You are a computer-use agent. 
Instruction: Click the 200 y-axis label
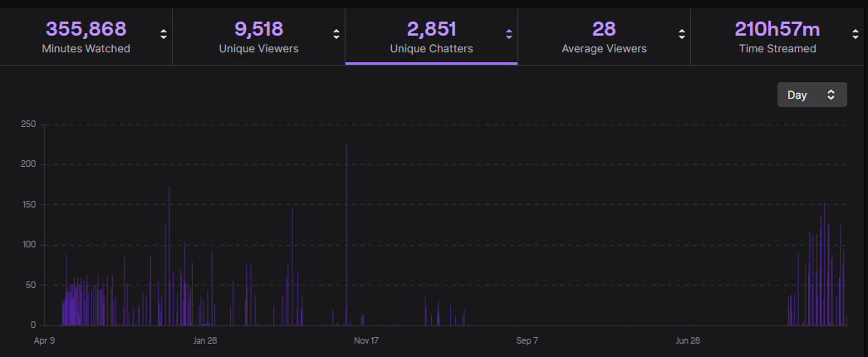[28, 164]
